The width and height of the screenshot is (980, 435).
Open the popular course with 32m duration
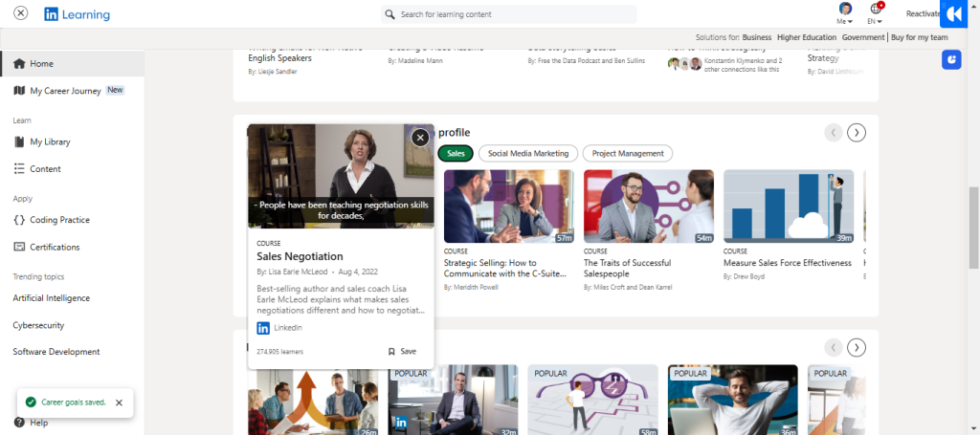click(453, 400)
